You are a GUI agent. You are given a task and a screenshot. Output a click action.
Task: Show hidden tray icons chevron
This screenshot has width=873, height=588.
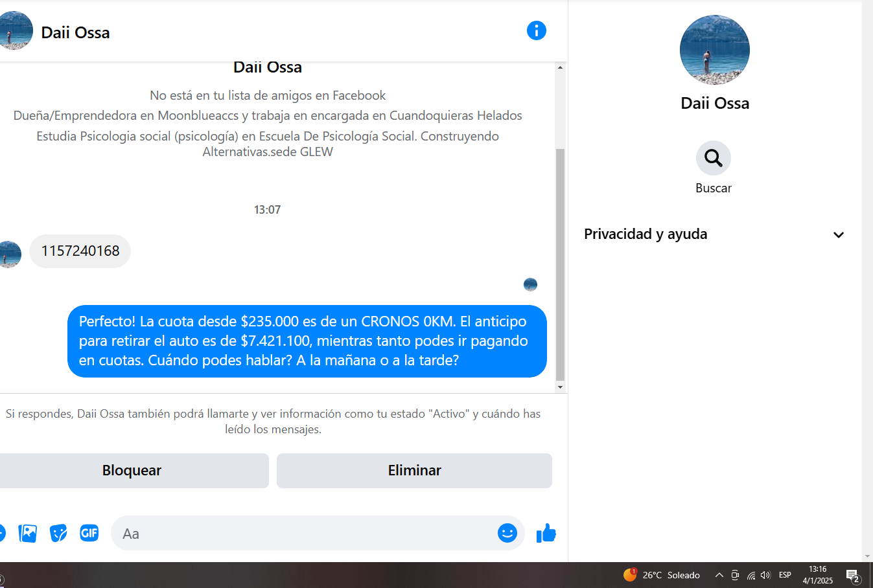(x=719, y=575)
